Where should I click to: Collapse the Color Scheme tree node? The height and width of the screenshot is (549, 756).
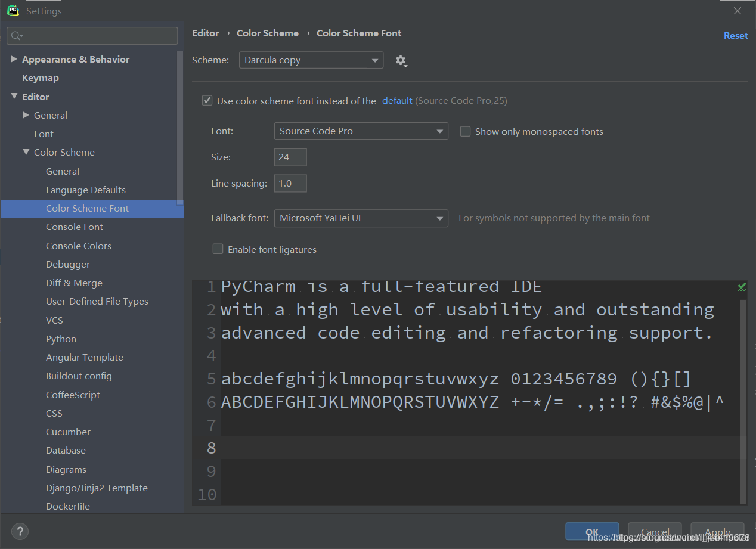26,152
